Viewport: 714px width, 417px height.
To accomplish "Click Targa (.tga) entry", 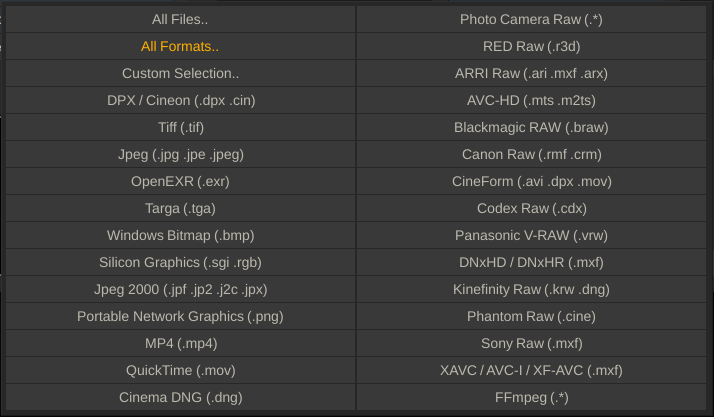I will [x=180, y=208].
